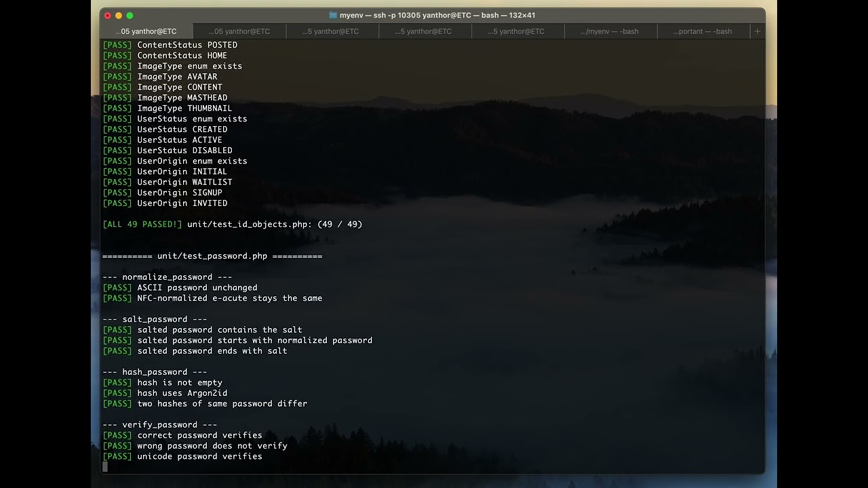
Task: Click 'wrong password does not verify' line
Action: point(195,446)
